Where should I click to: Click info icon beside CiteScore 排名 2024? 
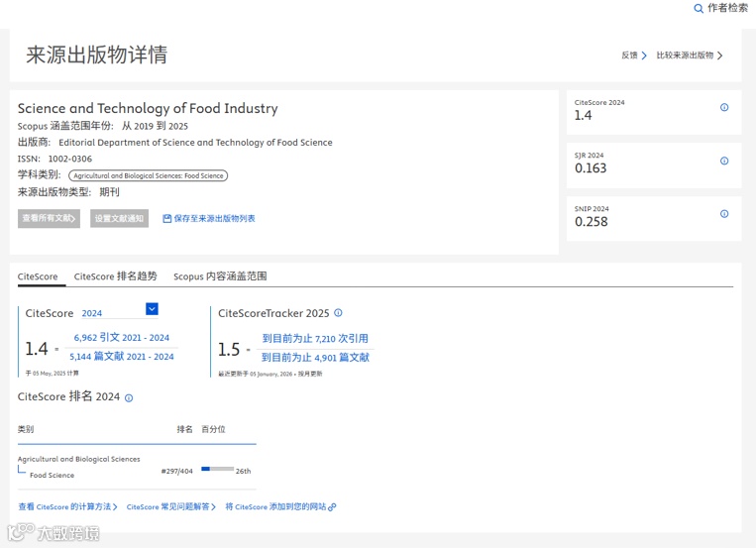click(129, 398)
